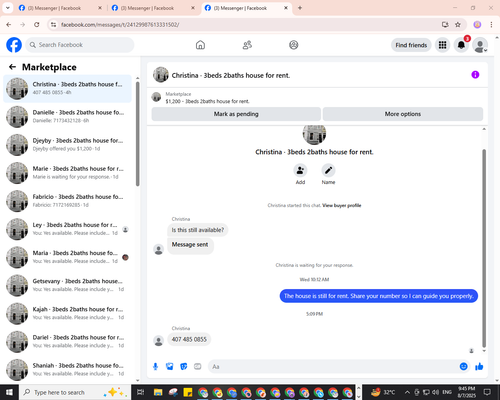
Task: Go back using the Marketplace arrow
Action: [x=12, y=67]
